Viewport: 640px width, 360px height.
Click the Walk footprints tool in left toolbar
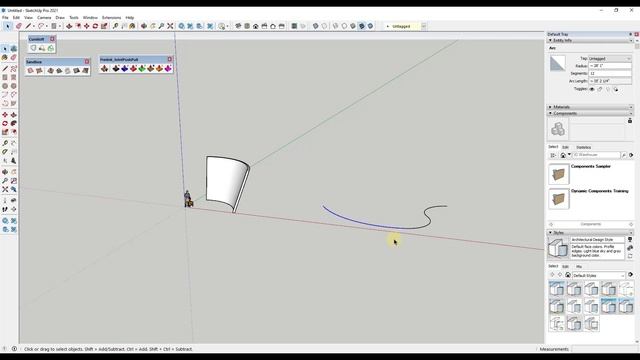[x=5, y=209]
